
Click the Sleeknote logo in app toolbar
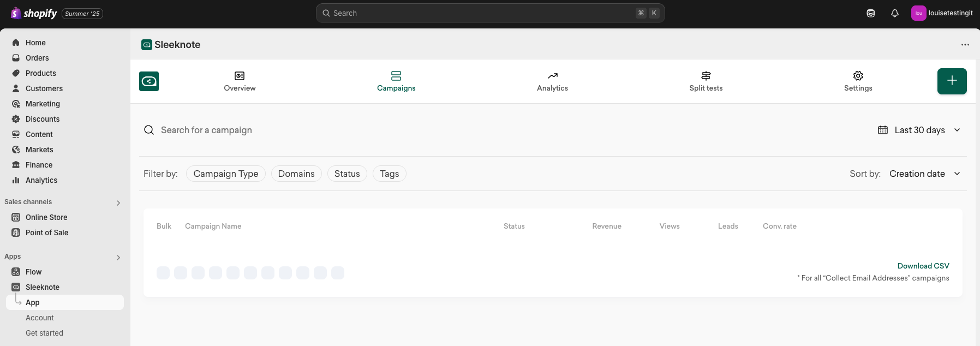click(x=149, y=81)
